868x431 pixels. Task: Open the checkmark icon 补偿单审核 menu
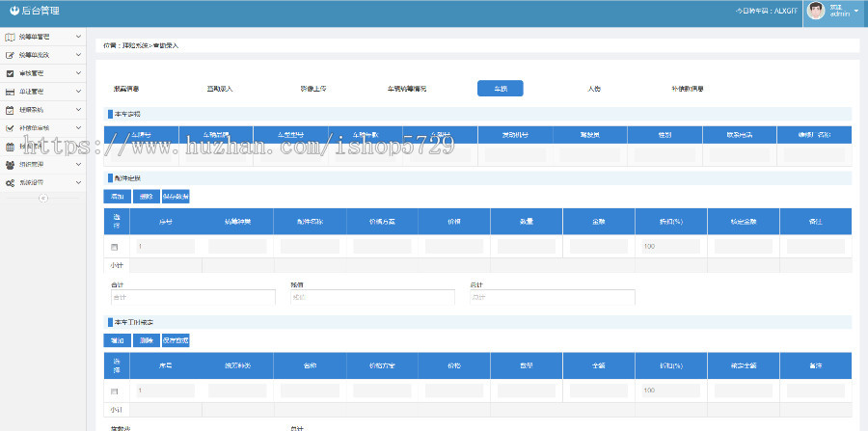tap(10, 128)
